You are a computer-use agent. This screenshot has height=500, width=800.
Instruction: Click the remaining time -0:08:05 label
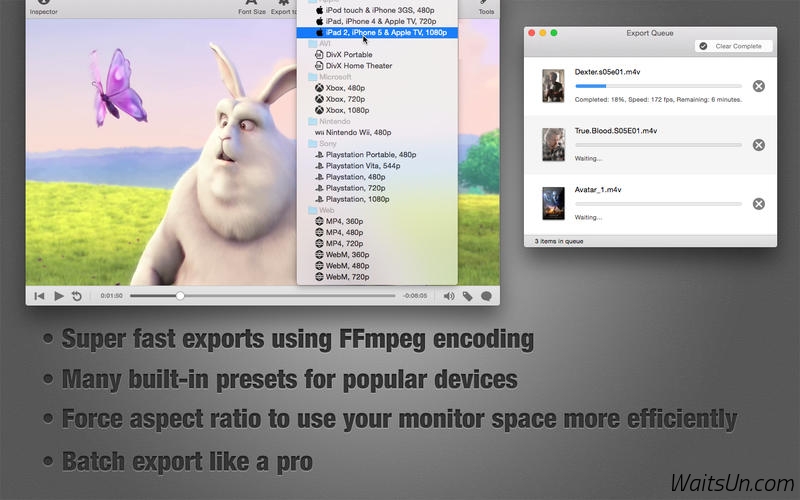point(415,296)
